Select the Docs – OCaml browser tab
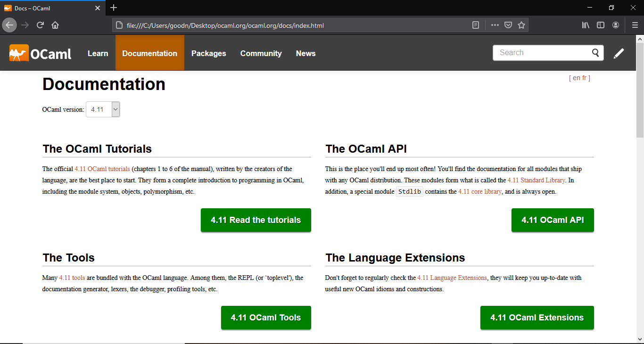This screenshot has width=644, height=344. [52, 8]
